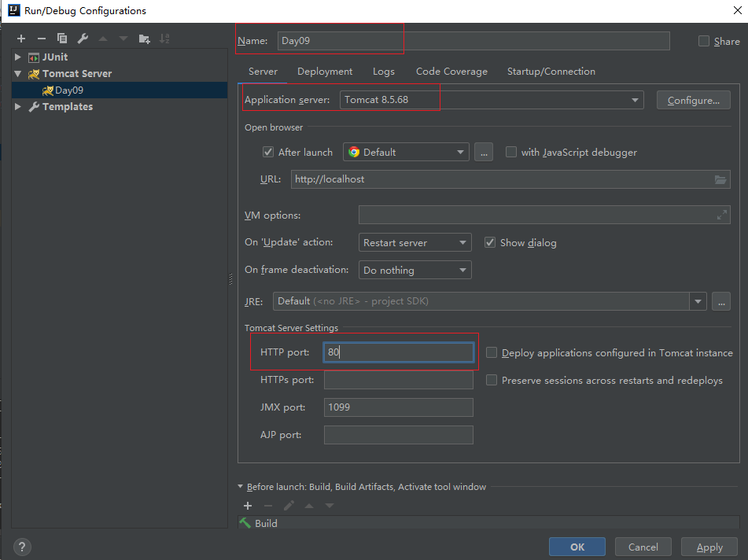Click the HTTP port input field
The image size is (748, 560).
[x=398, y=352]
